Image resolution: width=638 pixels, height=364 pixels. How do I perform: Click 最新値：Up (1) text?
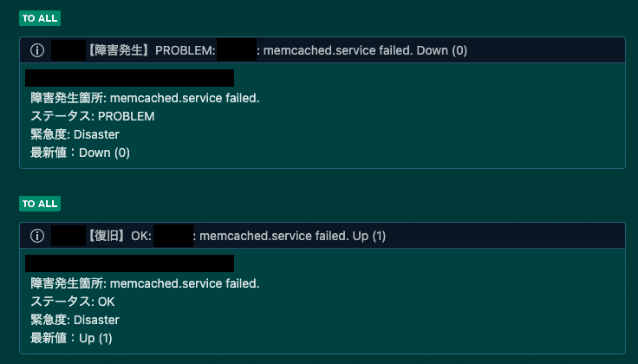(x=72, y=338)
